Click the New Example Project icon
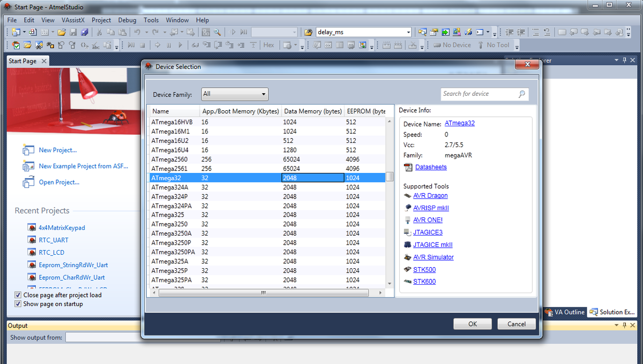The width and height of the screenshot is (643, 364). [28, 166]
